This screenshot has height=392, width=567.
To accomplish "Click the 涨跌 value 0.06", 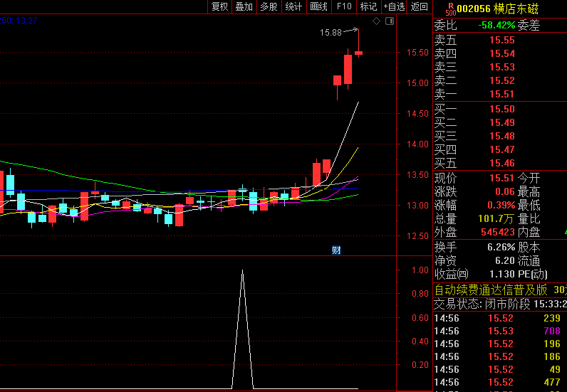I will (505, 191).
